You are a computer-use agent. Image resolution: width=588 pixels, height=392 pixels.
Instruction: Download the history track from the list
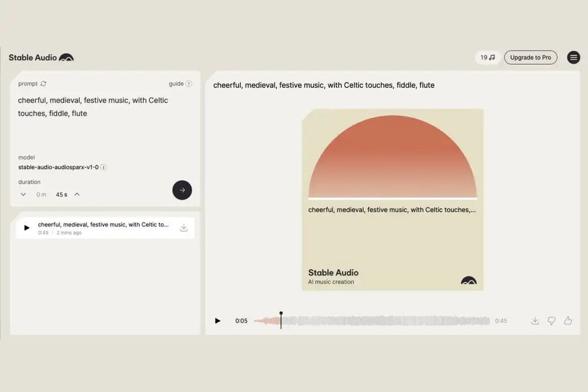(184, 228)
